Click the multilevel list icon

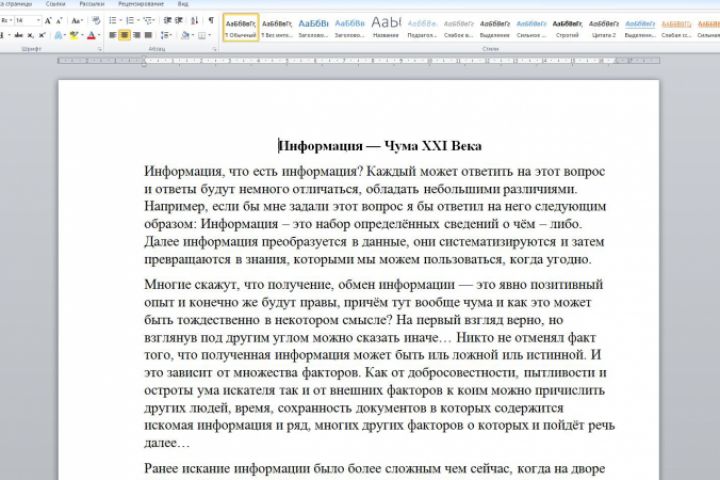[148, 21]
